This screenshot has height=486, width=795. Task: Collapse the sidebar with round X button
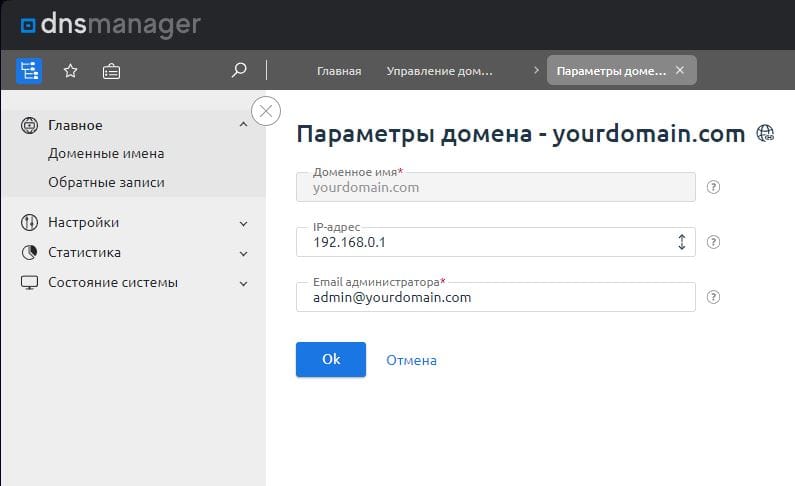click(x=266, y=110)
